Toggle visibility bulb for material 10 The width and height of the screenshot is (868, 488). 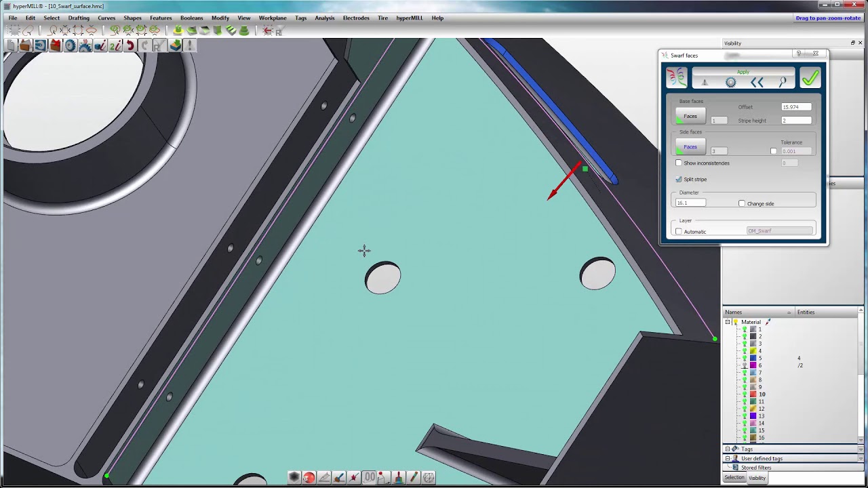pyautogui.click(x=745, y=394)
